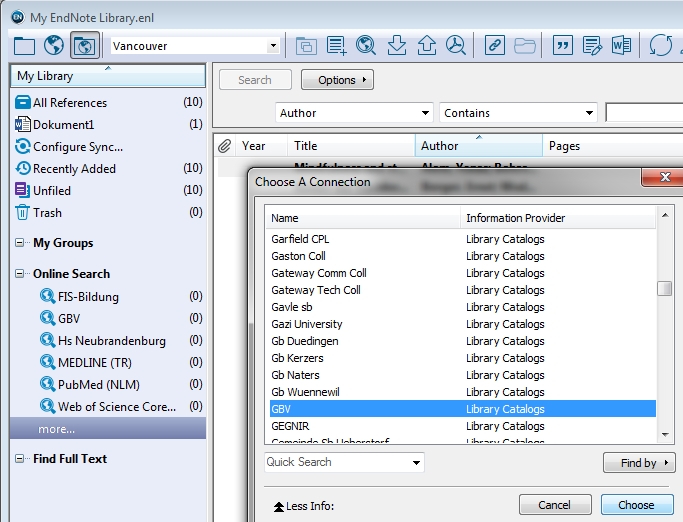Collapse Online Search section
The image size is (683, 522).
20,274
